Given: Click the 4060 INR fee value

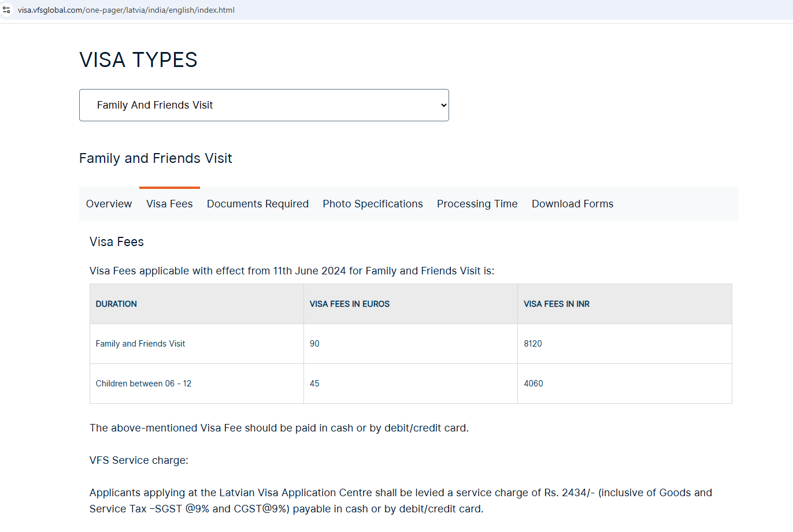Looking at the screenshot, I should click(533, 384).
